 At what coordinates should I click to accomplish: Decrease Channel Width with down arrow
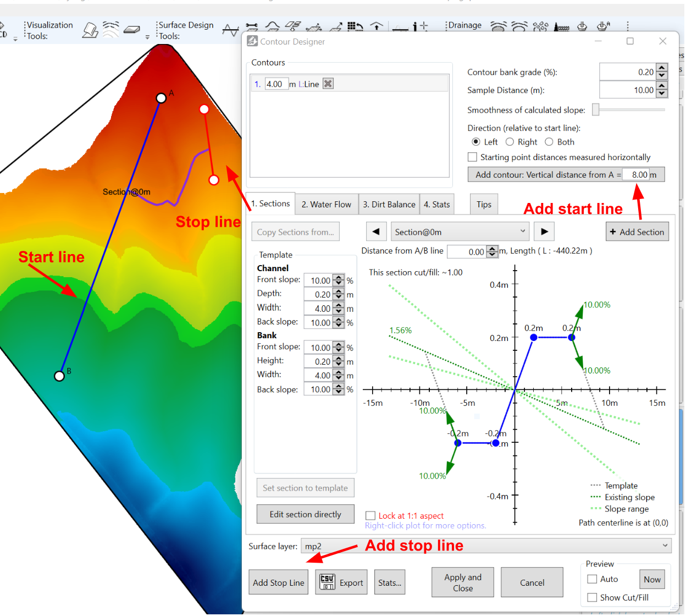(339, 312)
